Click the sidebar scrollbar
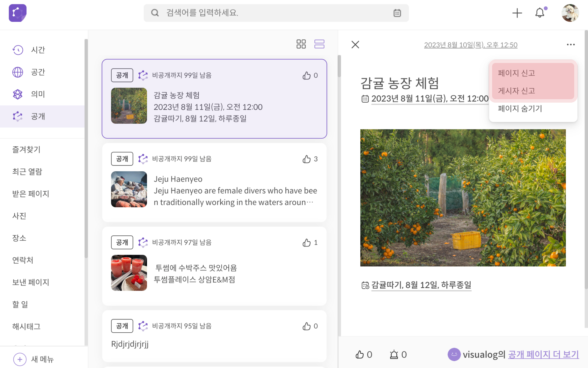Image resolution: width=588 pixels, height=368 pixels. [86, 148]
